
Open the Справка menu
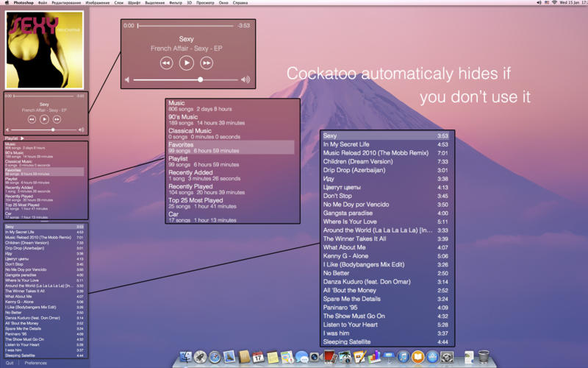tap(240, 3)
